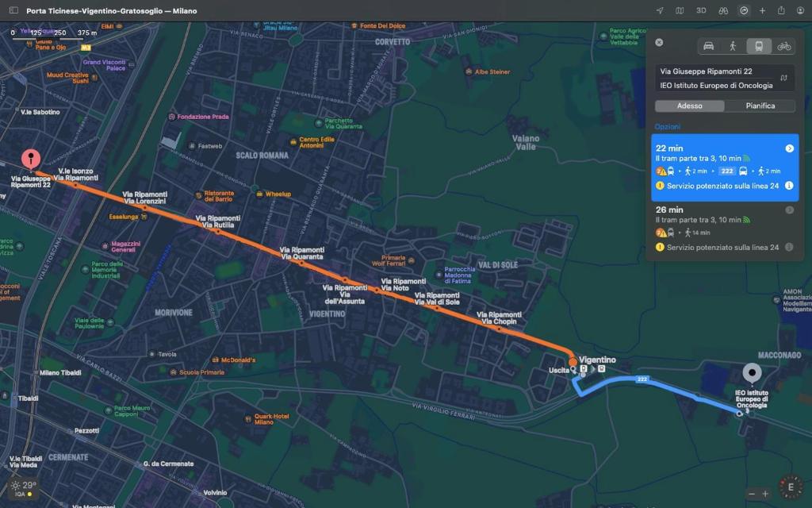
Task: Toggle the sidebar from the title bar
Action: point(14,10)
